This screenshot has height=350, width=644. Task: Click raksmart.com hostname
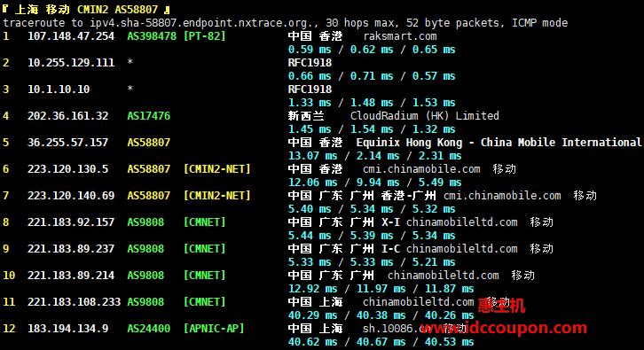pyautogui.click(x=400, y=36)
